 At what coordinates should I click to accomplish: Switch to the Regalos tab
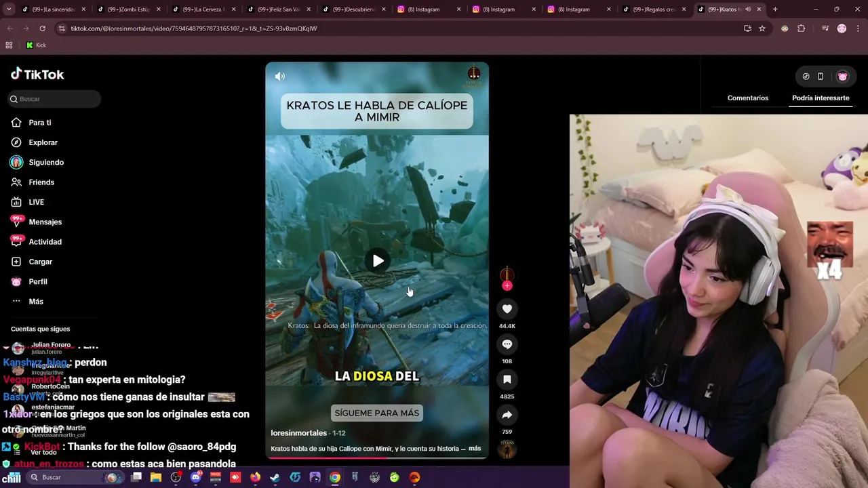click(x=655, y=9)
